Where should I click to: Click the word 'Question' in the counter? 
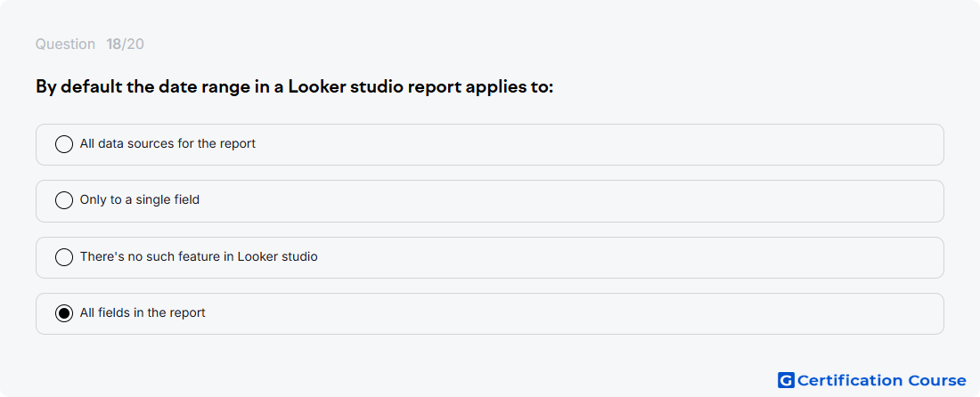65,45
